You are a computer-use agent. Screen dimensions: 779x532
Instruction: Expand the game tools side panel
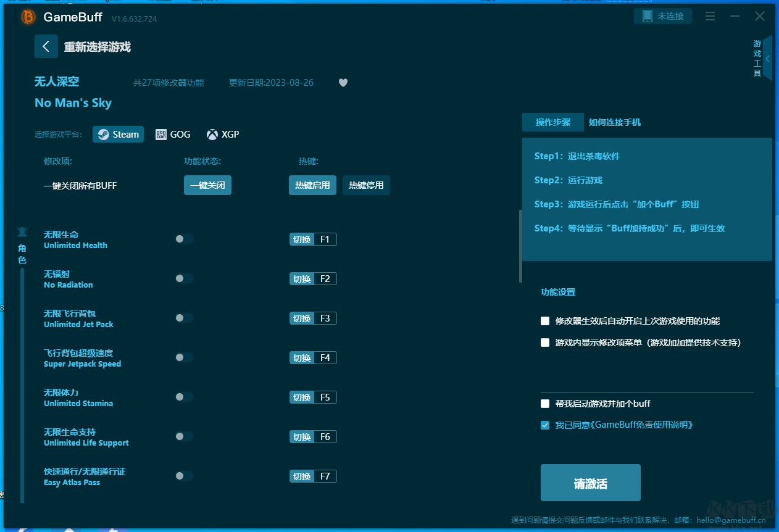click(767, 59)
